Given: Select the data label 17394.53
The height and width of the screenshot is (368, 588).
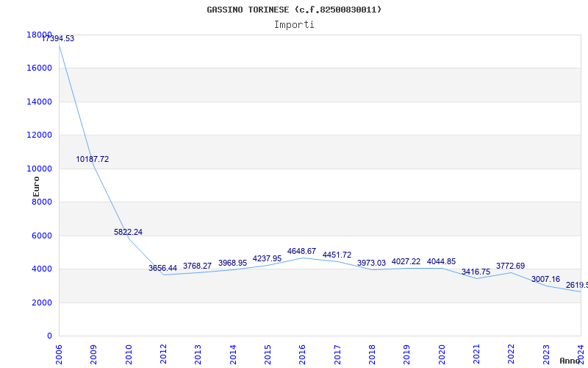Looking at the screenshot, I should pyautogui.click(x=58, y=39).
